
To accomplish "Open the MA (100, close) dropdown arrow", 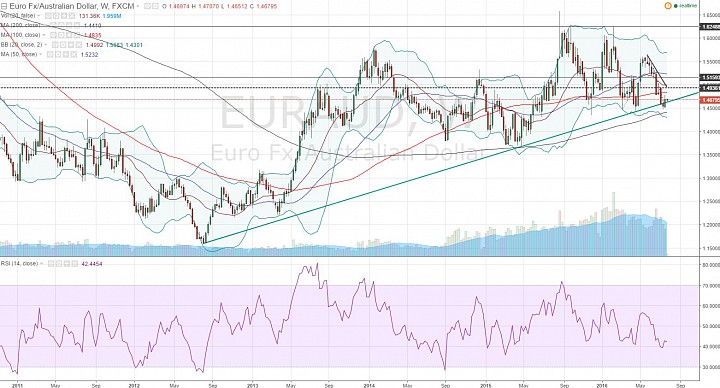I will pyautogui.click(x=44, y=35).
